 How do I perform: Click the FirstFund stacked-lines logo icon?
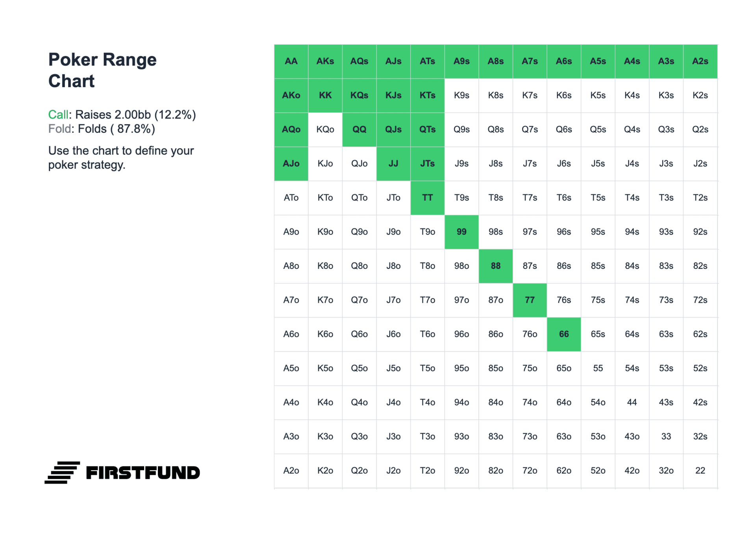[62, 472]
